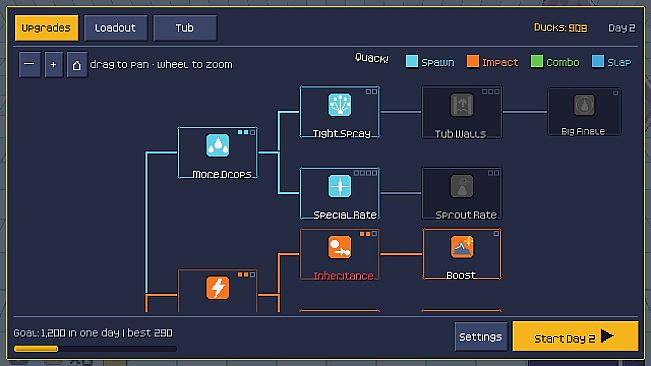Screen dimensions: 651x366
Task: Click the Tight Spray label
Action: point(341,133)
